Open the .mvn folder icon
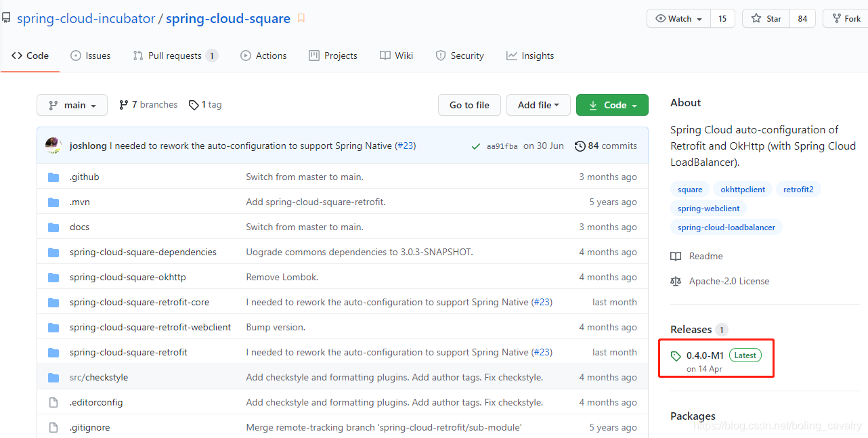This screenshot has height=438, width=868. click(x=53, y=202)
